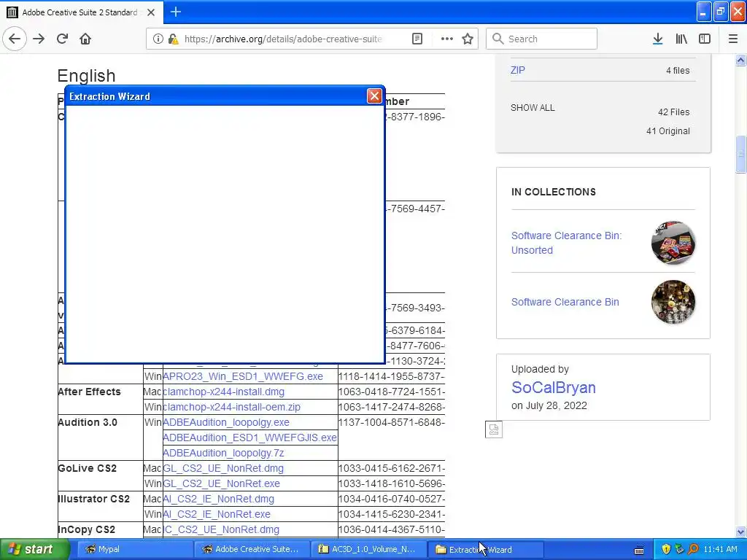Download GL_CS2_UE_NonRet.exe
This screenshot has height=560, width=747.
[222, 483]
